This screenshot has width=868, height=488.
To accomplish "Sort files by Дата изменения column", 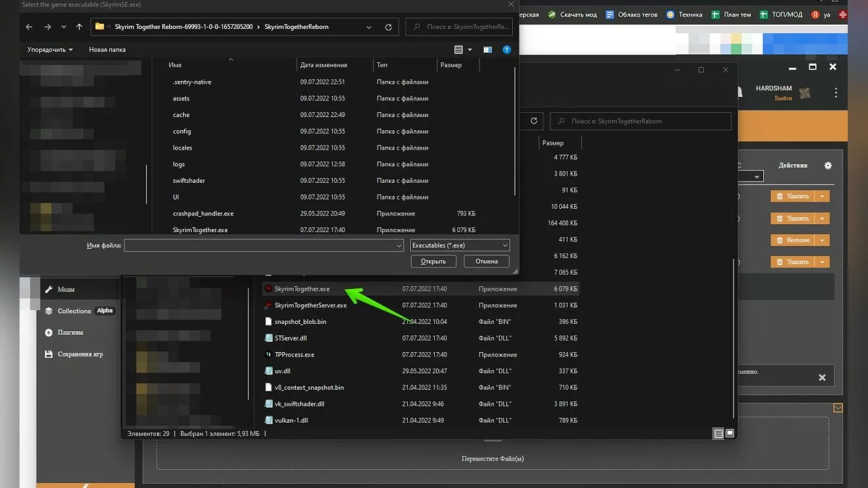I will pos(323,65).
